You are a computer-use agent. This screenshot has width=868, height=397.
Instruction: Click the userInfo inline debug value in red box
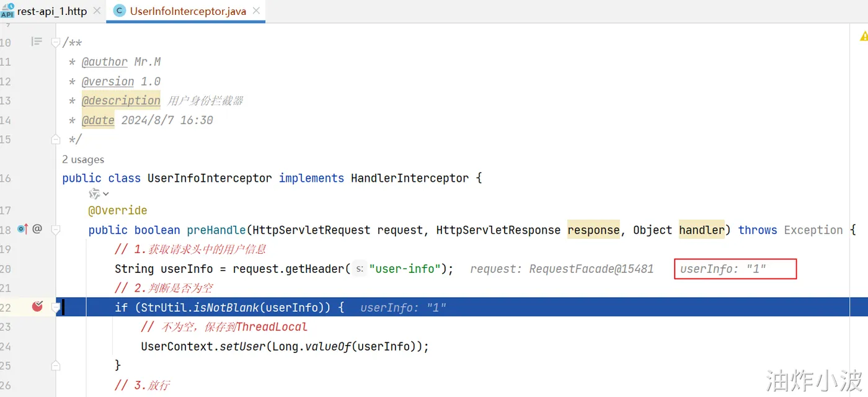click(x=723, y=269)
